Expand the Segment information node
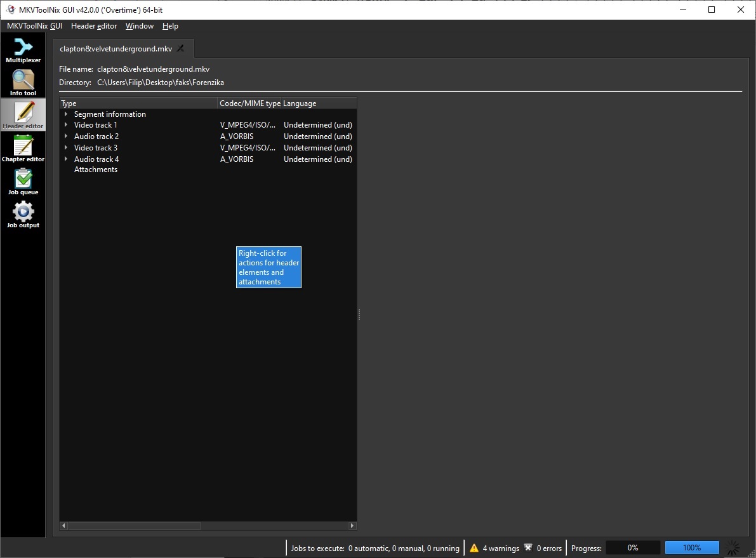 tap(66, 114)
